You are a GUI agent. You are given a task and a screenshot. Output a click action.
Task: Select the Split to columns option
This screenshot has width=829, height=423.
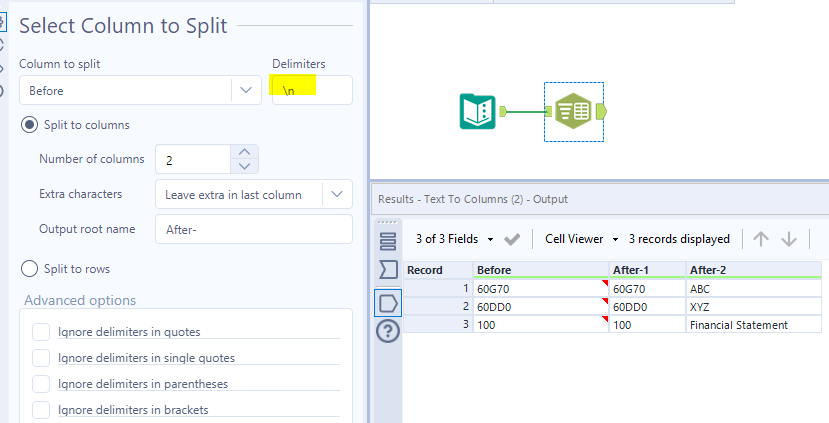click(x=30, y=125)
